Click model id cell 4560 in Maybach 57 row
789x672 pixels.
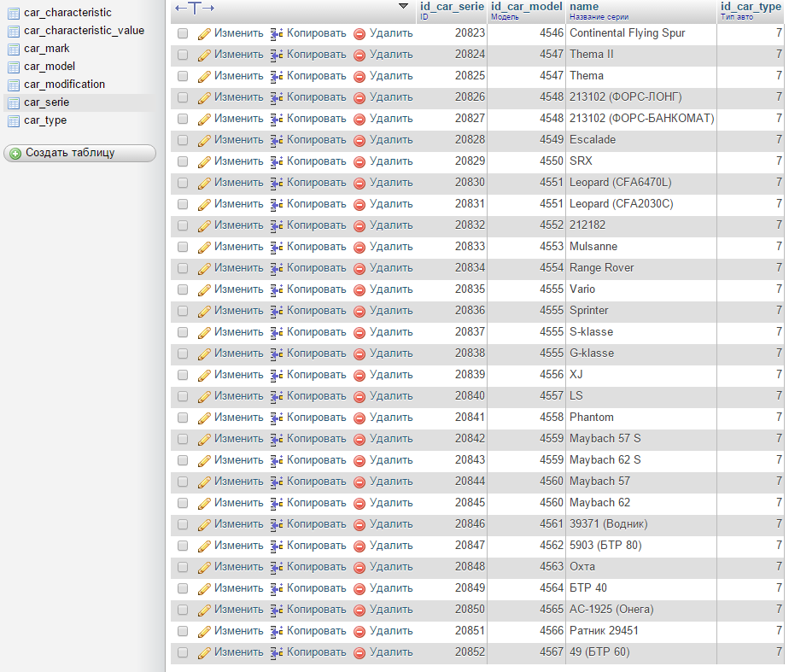552,482
